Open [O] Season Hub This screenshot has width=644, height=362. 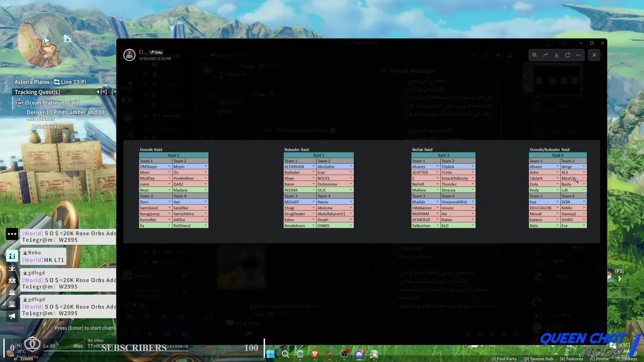click(538, 359)
